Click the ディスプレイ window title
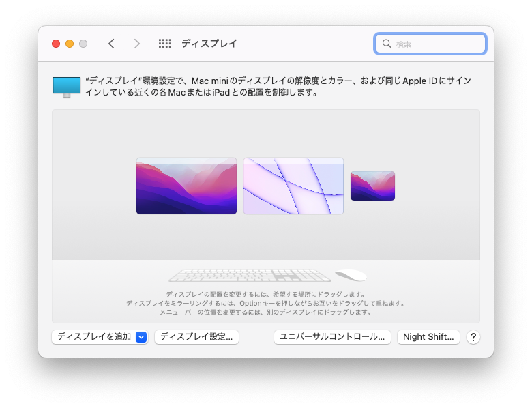This screenshot has height=408, width=532. (209, 44)
